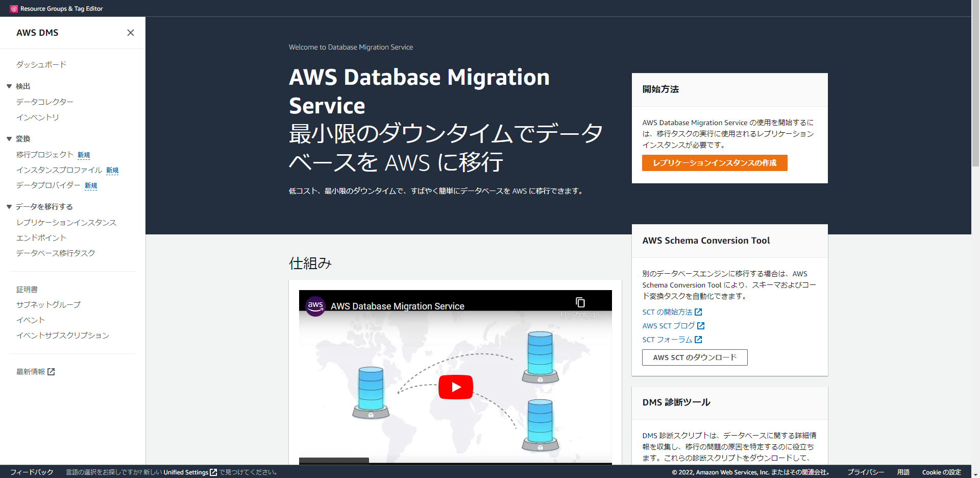The image size is (980, 478).
Task: Go to データベース移行タスク
Action: point(56,253)
